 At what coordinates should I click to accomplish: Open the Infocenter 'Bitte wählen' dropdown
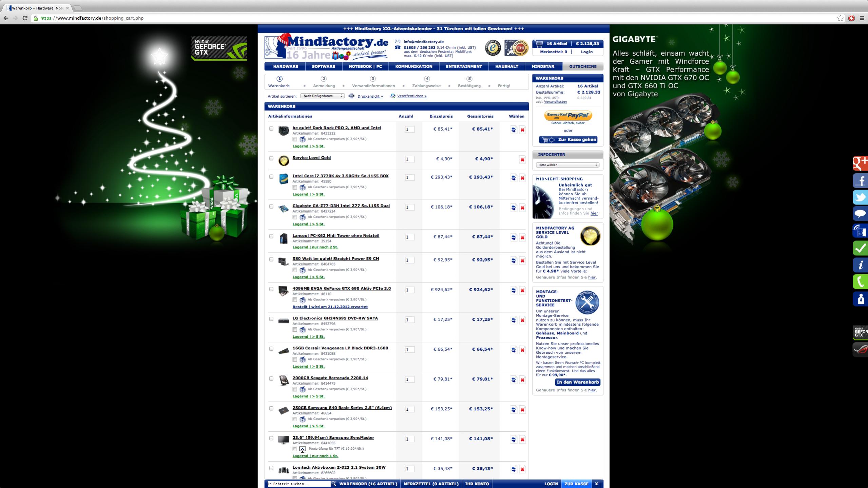pyautogui.click(x=567, y=165)
